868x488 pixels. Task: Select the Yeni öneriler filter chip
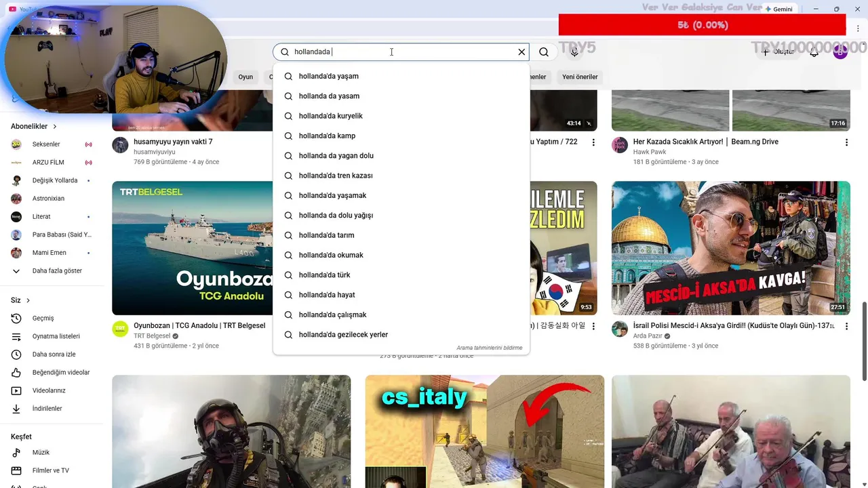click(x=580, y=77)
